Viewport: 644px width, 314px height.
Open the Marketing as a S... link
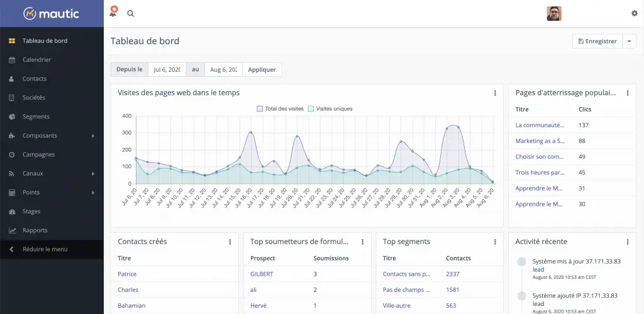click(540, 140)
